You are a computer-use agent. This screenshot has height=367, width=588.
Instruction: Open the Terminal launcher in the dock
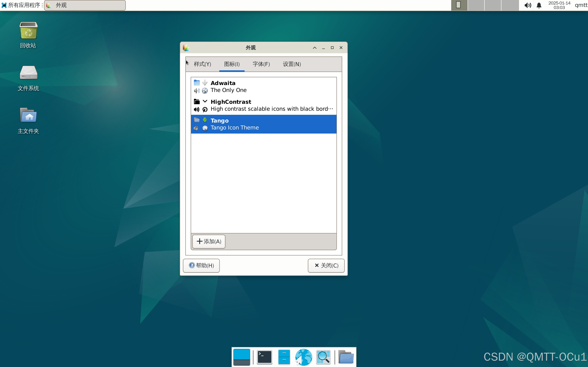(x=264, y=357)
